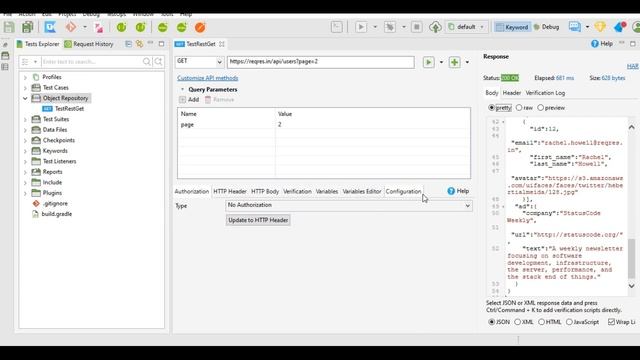Image resolution: width=640 pixels, height=360 pixels.
Task: Open the blue Katalon TestOps toolbar icon
Action: (50, 27)
